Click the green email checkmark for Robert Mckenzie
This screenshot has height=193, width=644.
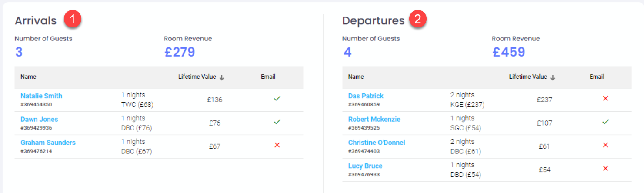(x=605, y=122)
